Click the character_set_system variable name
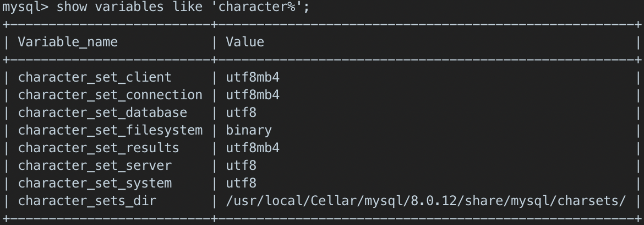 click(x=95, y=183)
